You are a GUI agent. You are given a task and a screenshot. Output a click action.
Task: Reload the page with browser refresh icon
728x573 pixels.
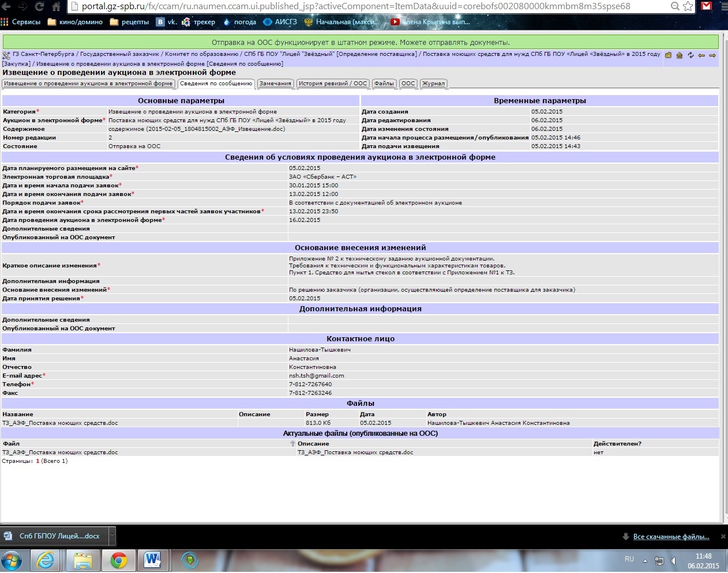coord(39,6)
